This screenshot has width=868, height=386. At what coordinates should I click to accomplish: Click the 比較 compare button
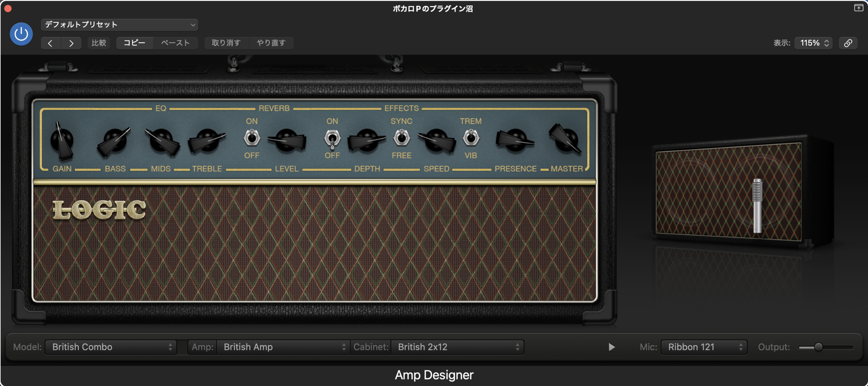[99, 43]
